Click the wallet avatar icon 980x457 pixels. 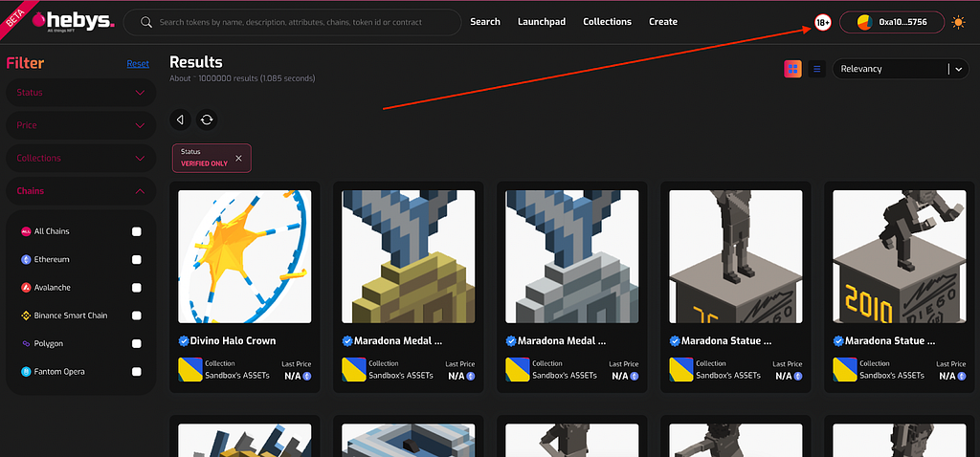(x=864, y=23)
